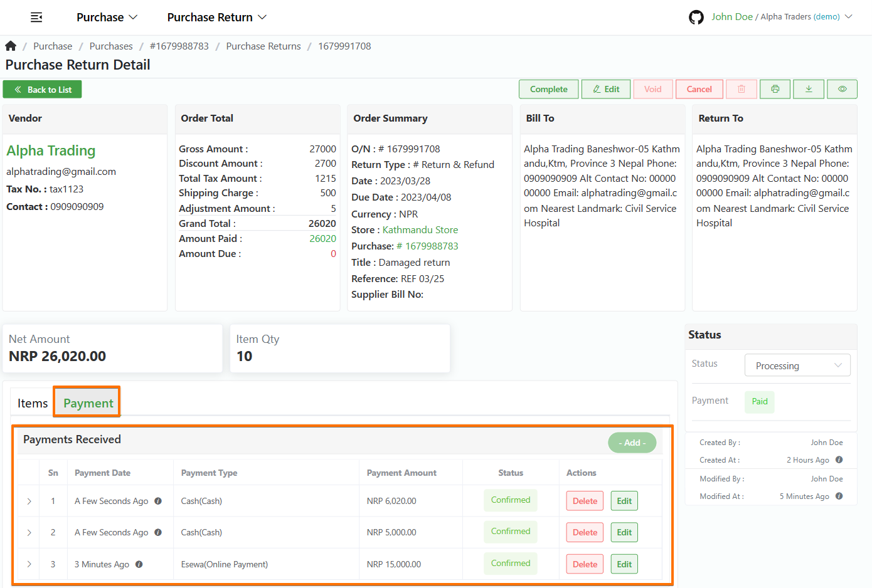
Task: Click Confirmed status in row 2
Action: pyautogui.click(x=511, y=532)
